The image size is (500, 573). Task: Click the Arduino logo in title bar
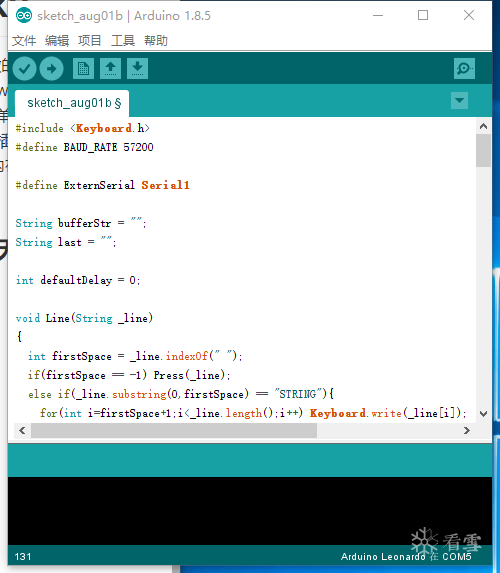pyautogui.click(x=24, y=15)
